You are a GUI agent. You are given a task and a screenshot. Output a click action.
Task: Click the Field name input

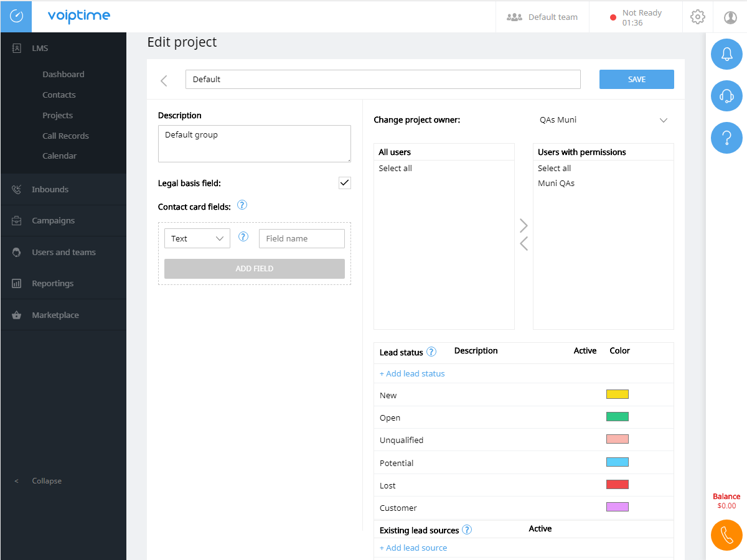(302, 238)
